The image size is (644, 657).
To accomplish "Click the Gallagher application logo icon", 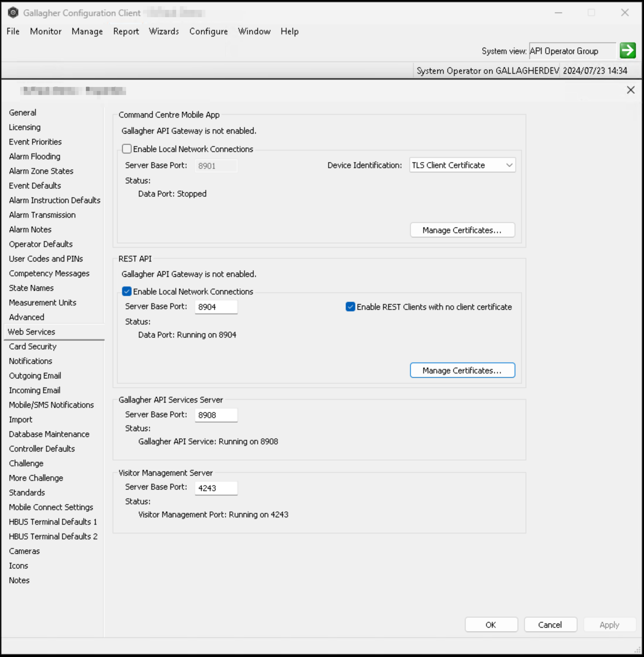I will [13, 13].
